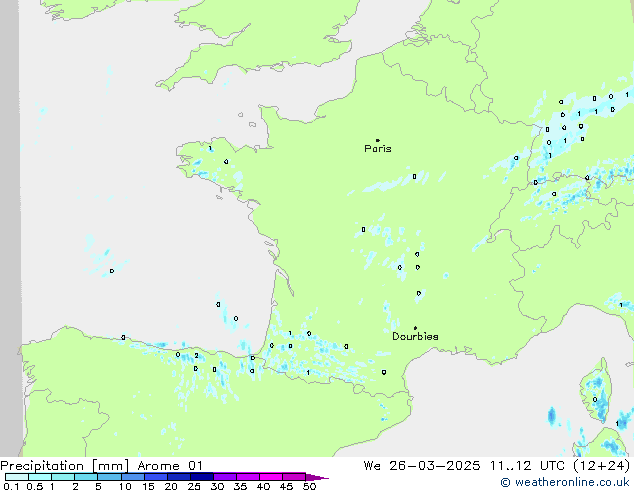This screenshot has height=490, width=634.
Task: Select the Dourbies location label
Action: click(x=415, y=336)
